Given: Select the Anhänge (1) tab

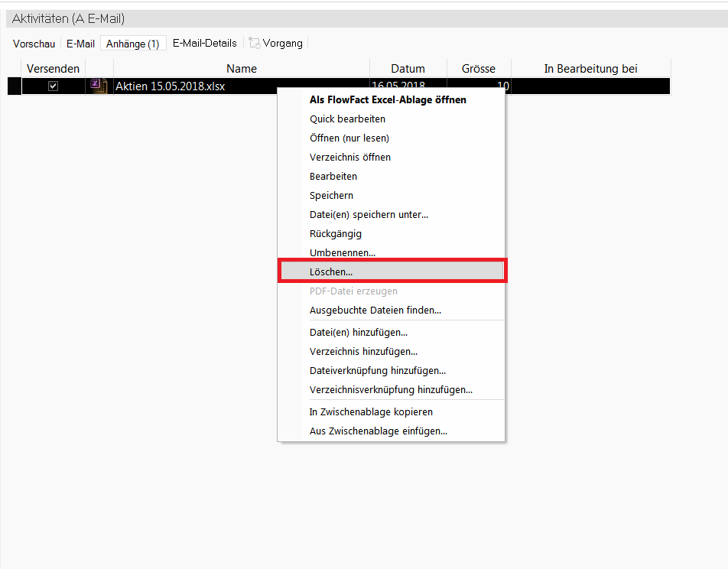Looking at the screenshot, I should pyautogui.click(x=132, y=44).
